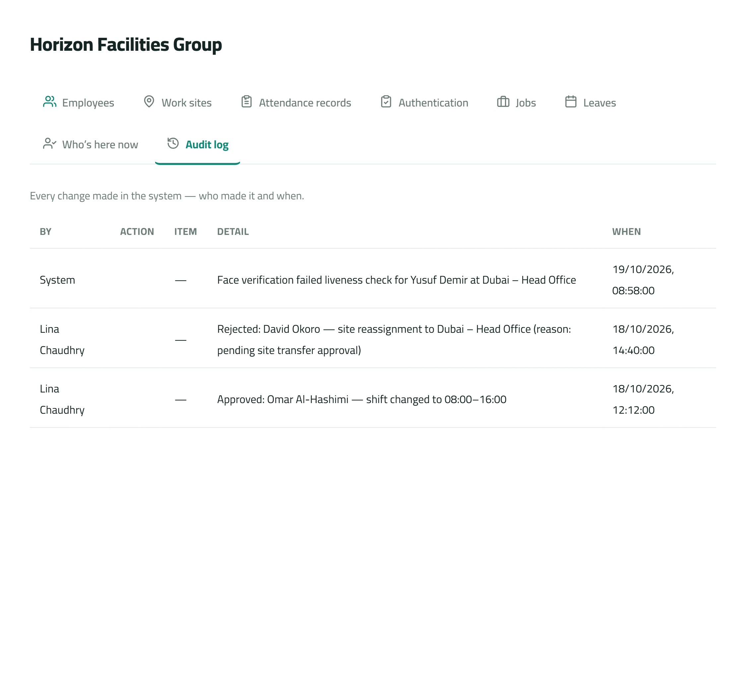Click the ITEM column header
Image resolution: width=746 pixels, height=700 pixels.
(x=185, y=232)
